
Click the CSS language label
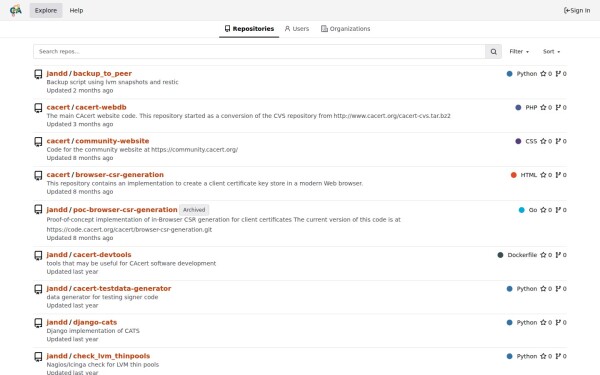coord(531,141)
